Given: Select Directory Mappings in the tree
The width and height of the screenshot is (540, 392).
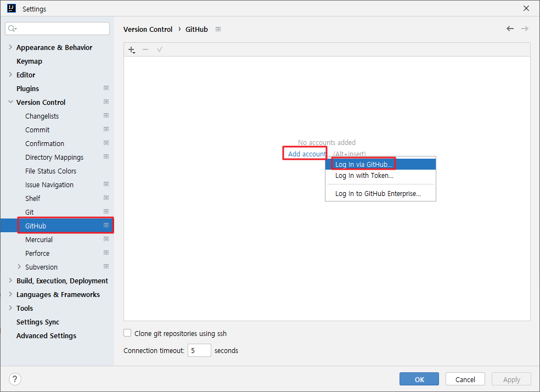Looking at the screenshot, I should coord(54,158).
